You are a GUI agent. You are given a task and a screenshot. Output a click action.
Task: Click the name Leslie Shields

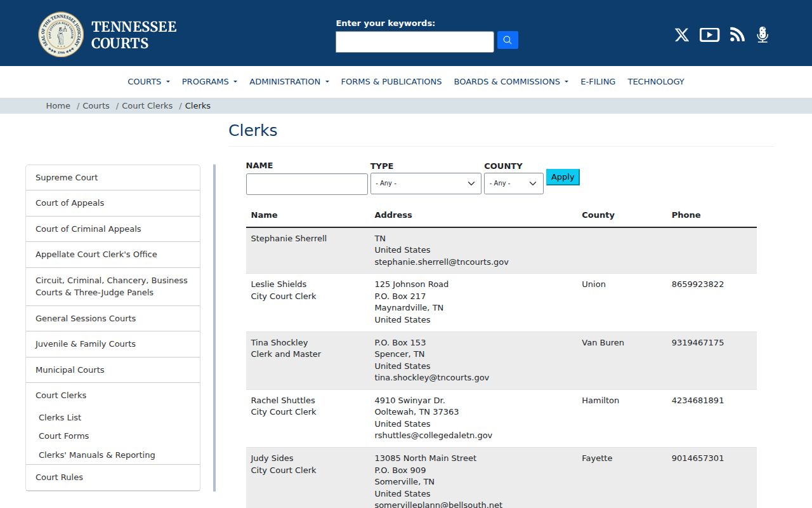pyautogui.click(x=278, y=284)
